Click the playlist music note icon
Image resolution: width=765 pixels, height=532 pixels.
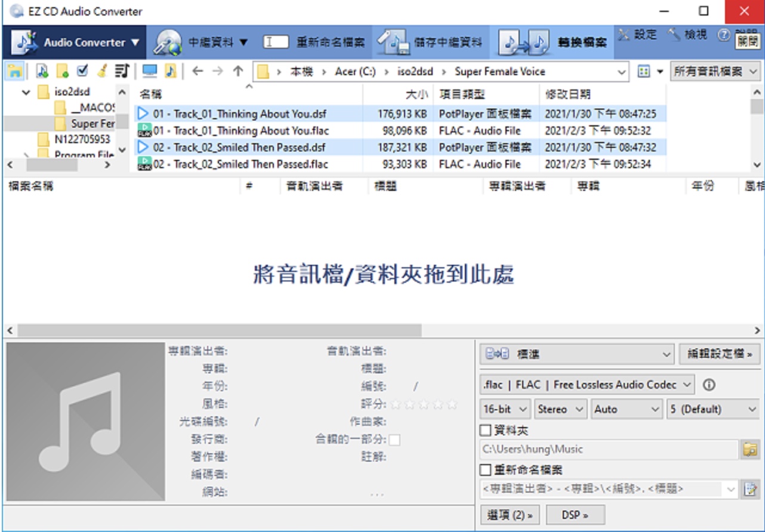pos(122,72)
